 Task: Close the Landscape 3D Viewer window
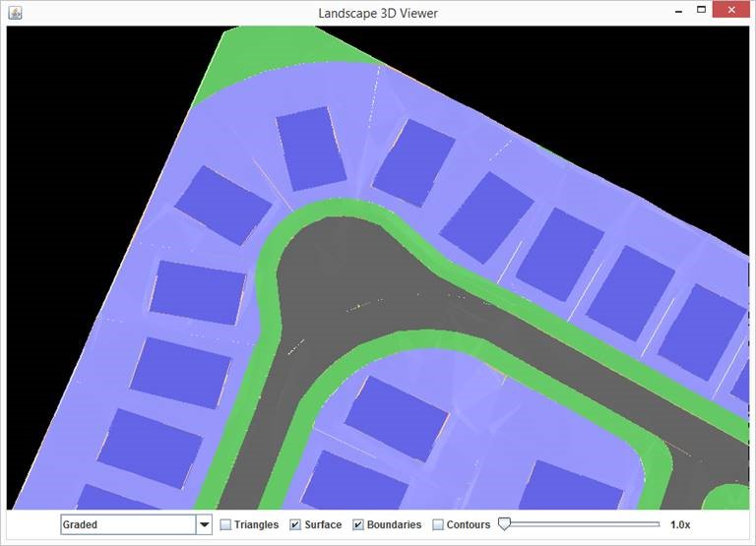[731, 10]
